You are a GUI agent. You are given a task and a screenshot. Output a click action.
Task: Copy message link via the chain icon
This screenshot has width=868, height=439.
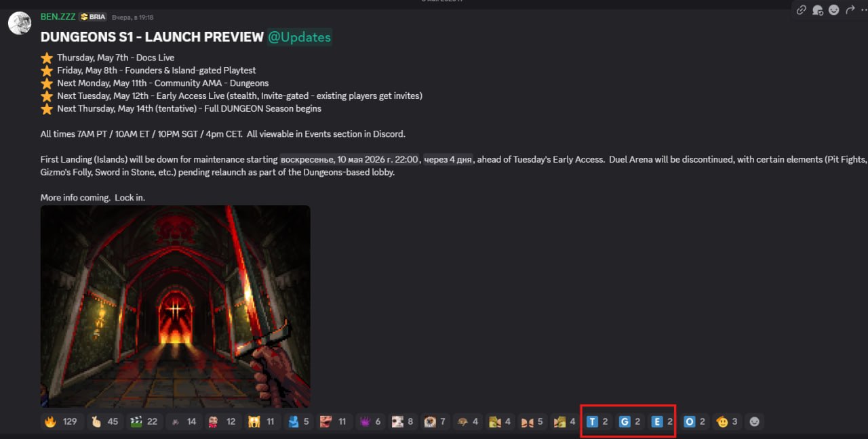tap(802, 9)
